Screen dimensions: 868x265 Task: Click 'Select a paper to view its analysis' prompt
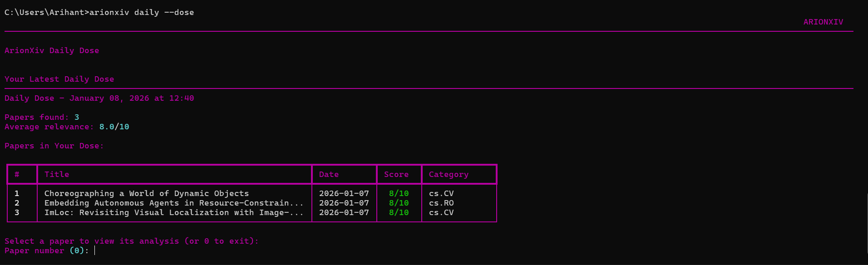point(132,241)
